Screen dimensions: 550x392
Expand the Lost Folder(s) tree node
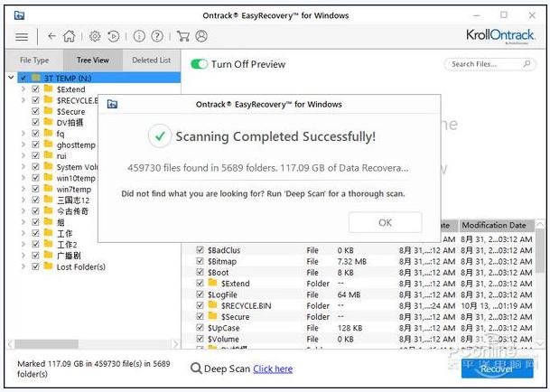point(23,266)
